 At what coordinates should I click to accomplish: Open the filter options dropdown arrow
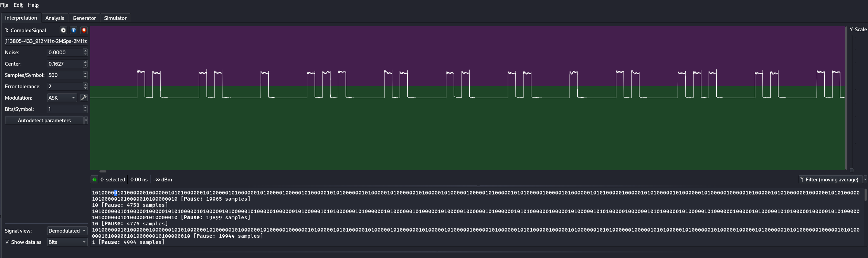pos(865,180)
